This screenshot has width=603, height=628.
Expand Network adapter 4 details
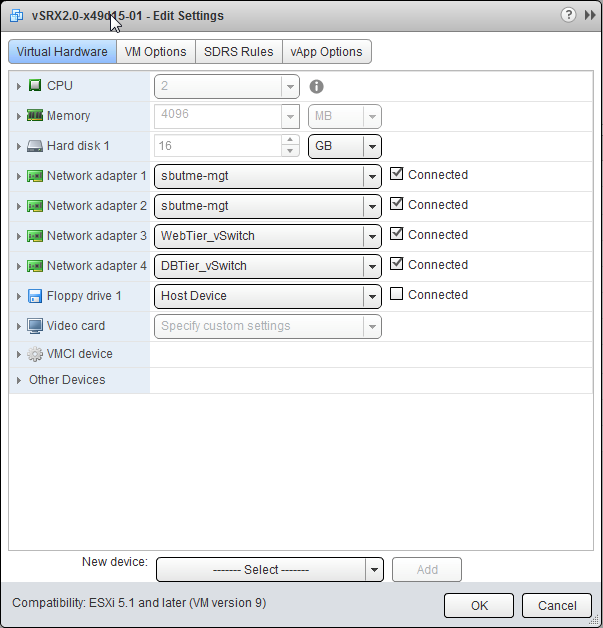[x=18, y=266]
